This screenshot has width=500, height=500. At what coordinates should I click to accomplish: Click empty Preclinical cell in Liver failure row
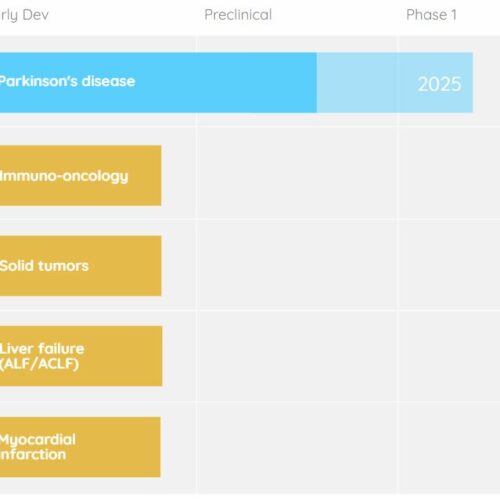297,356
